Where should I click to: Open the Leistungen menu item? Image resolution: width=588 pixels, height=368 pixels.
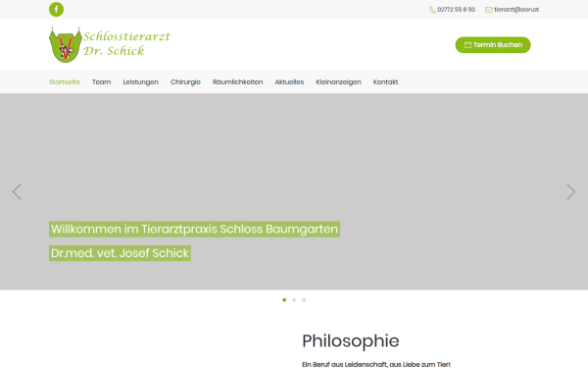coord(140,81)
